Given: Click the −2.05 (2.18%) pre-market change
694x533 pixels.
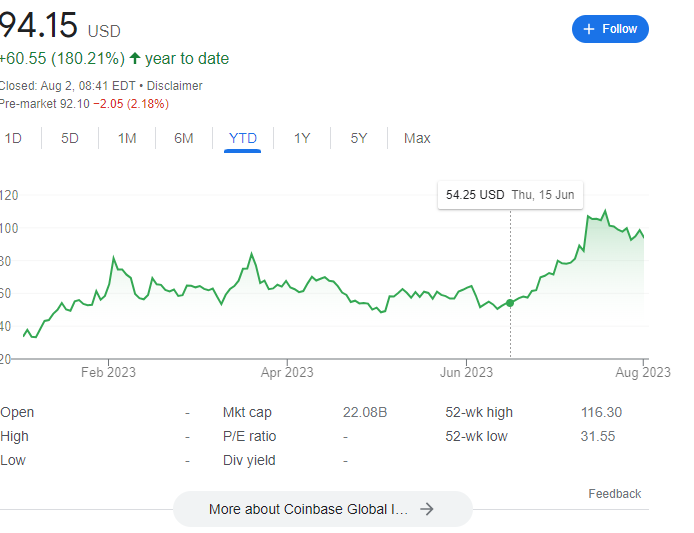Looking at the screenshot, I should tap(131, 104).
